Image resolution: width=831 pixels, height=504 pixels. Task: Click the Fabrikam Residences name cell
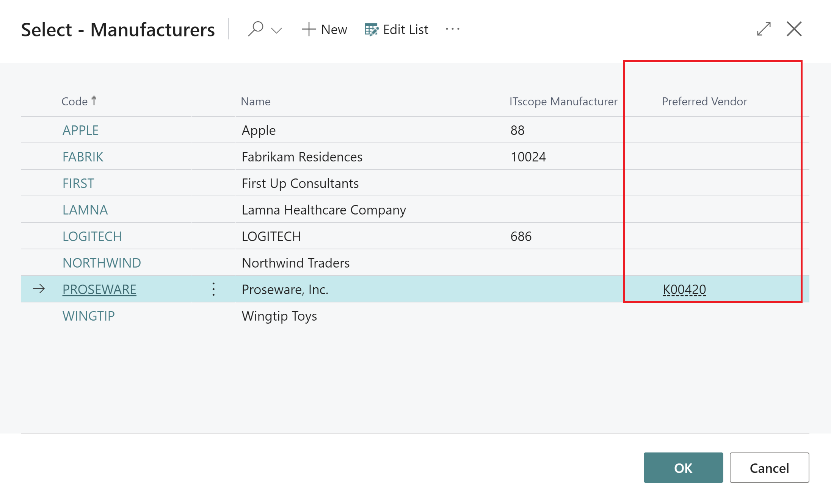coord(302,157)
